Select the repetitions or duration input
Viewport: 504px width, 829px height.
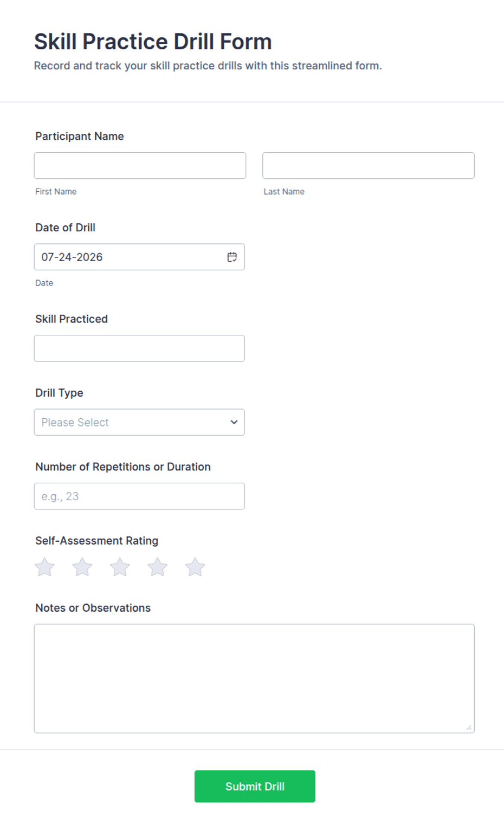139,496
